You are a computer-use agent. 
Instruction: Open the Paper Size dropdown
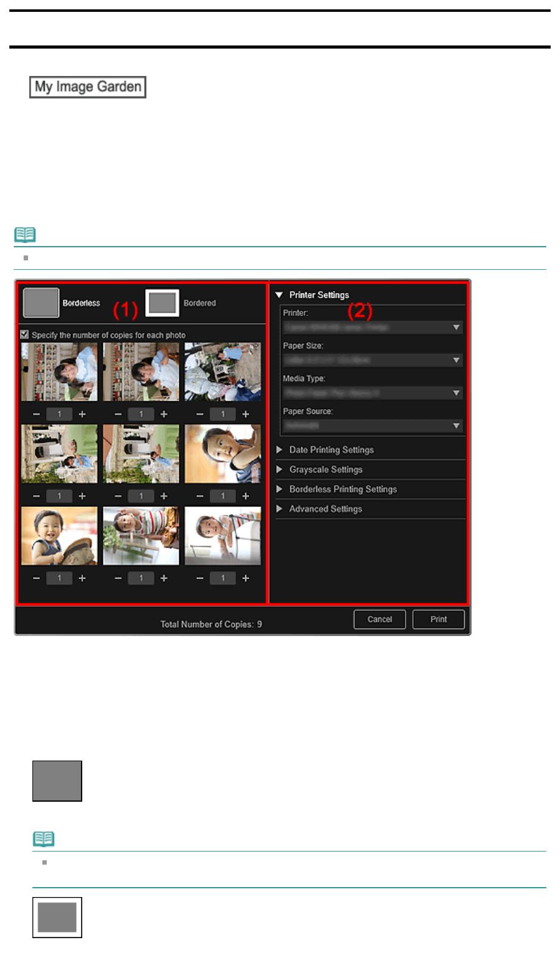click(373, 360)
